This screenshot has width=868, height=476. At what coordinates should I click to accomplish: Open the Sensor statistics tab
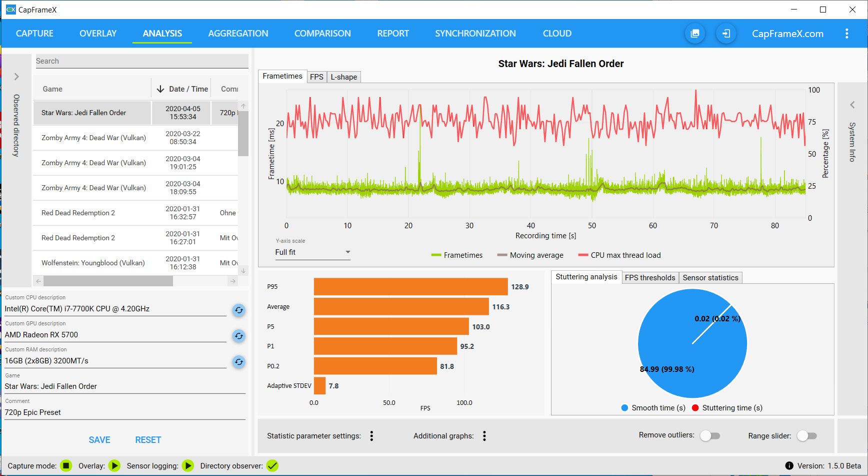tap(710, 278)
